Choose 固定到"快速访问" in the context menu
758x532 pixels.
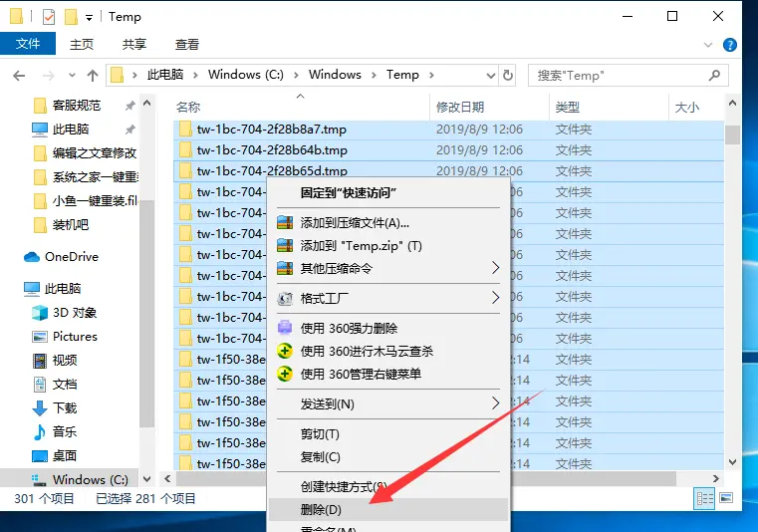click(388, 193)
